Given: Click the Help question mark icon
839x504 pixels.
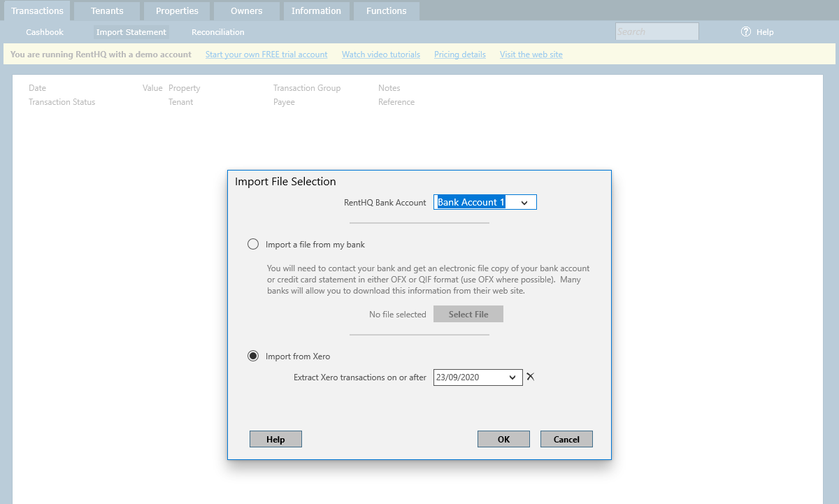Looking at the screenshot, I should (x=746, y=32).
